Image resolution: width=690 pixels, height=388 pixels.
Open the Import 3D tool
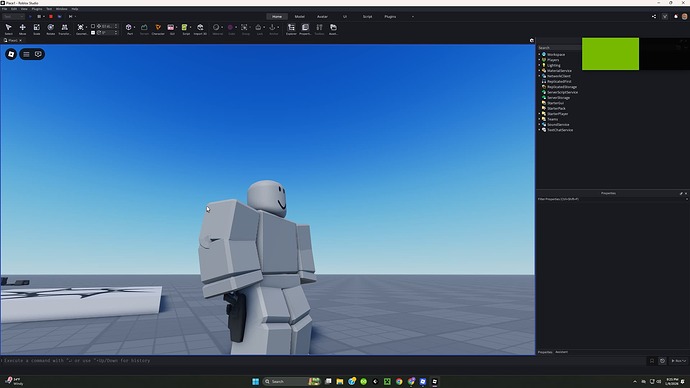click(200, 29)
